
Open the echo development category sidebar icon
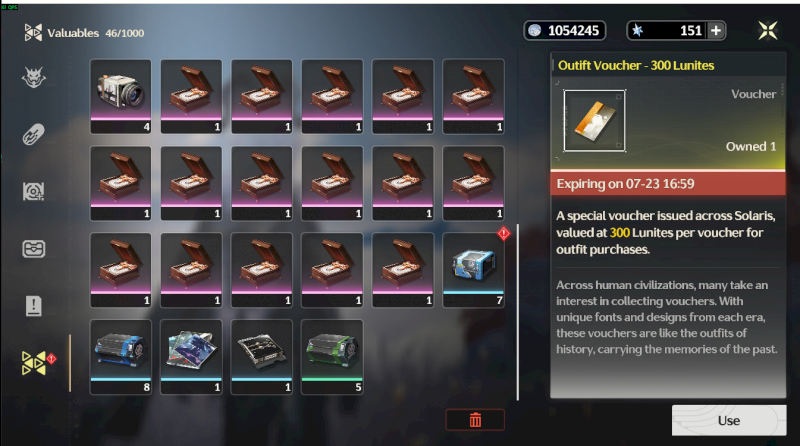coord(34,191)
